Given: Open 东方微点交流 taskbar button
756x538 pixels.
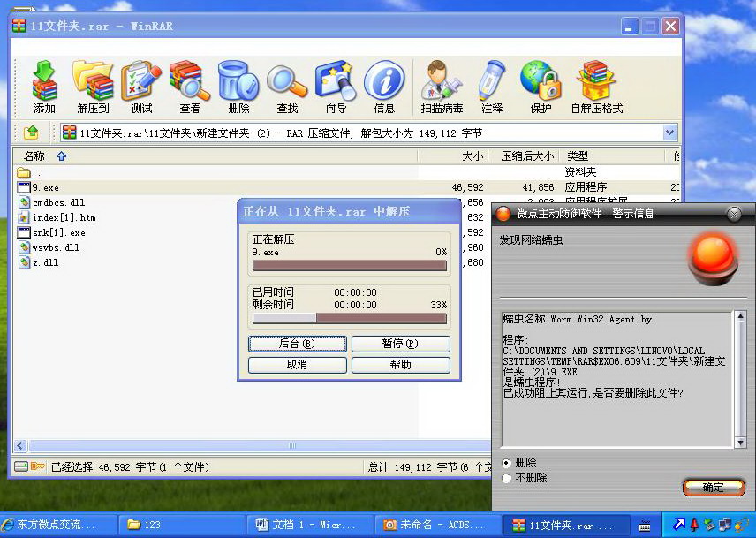Looking at the screenshot, I should [x=58, y=525].
